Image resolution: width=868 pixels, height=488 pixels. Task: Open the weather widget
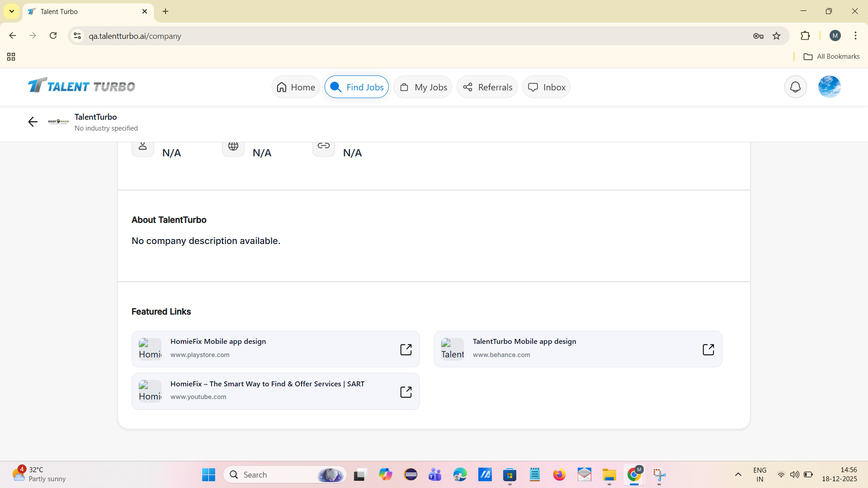(39, 474)
